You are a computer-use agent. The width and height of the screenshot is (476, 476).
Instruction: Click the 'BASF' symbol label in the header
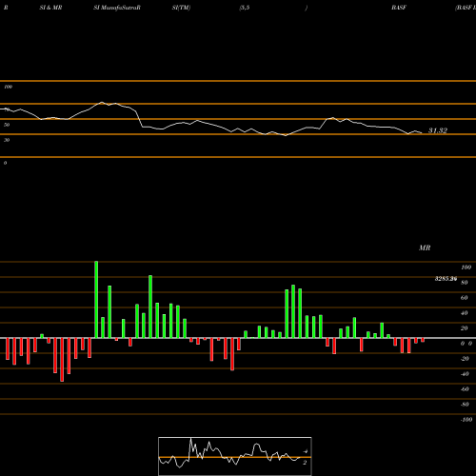[399, 8]
